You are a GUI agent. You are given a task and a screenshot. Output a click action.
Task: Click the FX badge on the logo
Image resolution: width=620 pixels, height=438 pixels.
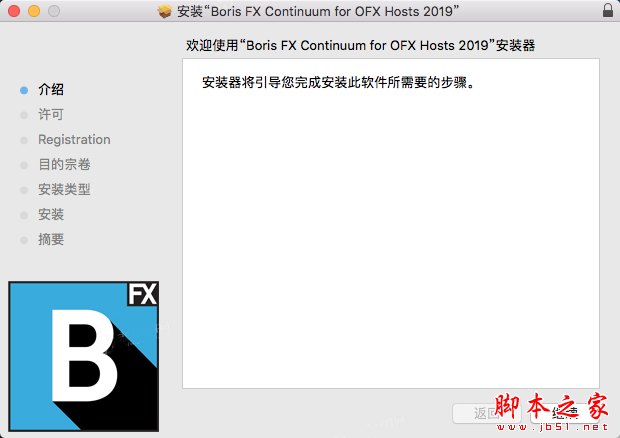point(142,294)
